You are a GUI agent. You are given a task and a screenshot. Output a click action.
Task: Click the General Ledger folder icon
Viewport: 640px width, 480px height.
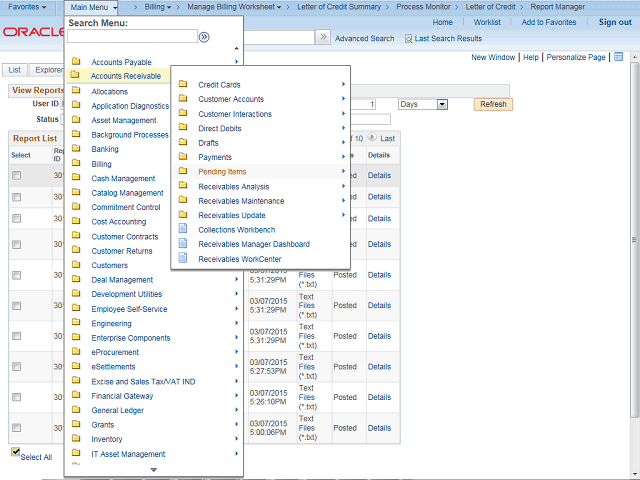tap(76, 410)
